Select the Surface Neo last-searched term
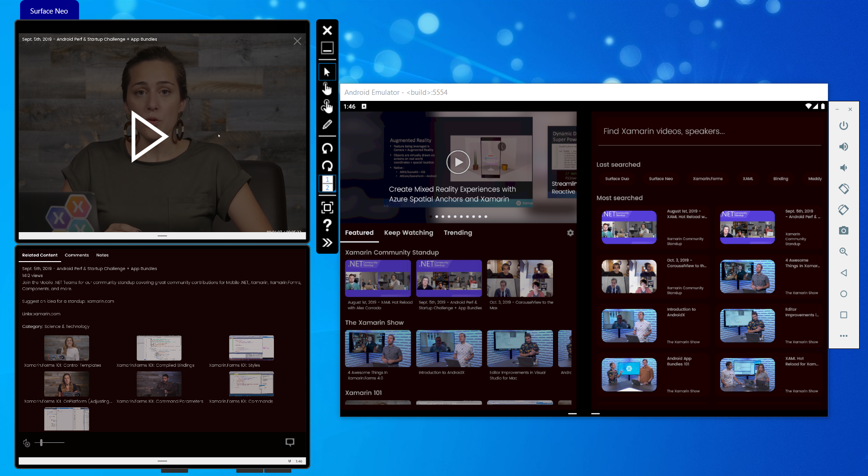 [661, 179]
